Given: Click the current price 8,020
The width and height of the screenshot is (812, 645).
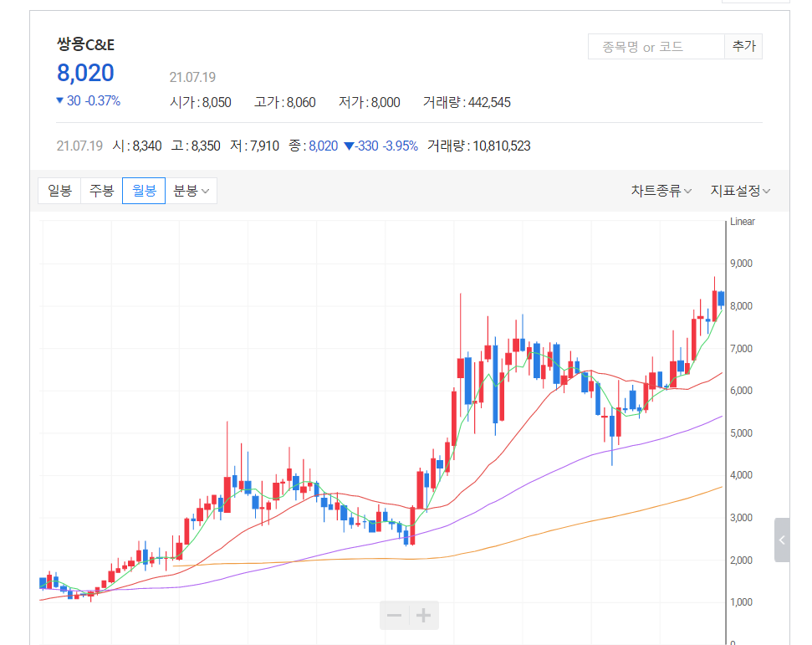Looking at the screenshot, I should point(85,73).
